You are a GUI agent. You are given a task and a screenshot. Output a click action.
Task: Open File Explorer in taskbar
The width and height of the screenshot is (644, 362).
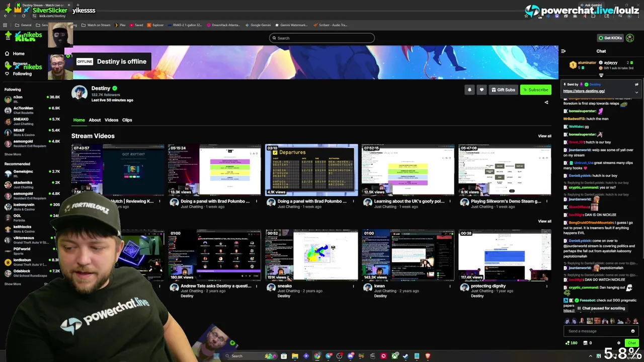(x=295, y=356)
